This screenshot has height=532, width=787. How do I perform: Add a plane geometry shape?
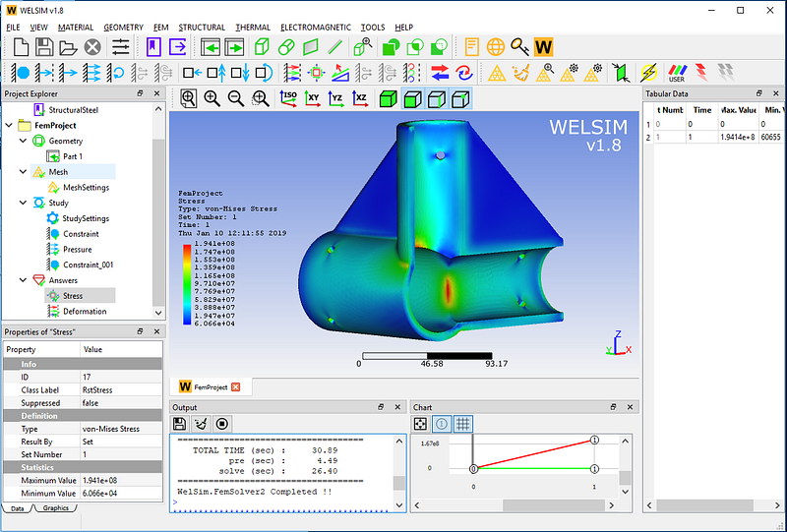[311, 47]
